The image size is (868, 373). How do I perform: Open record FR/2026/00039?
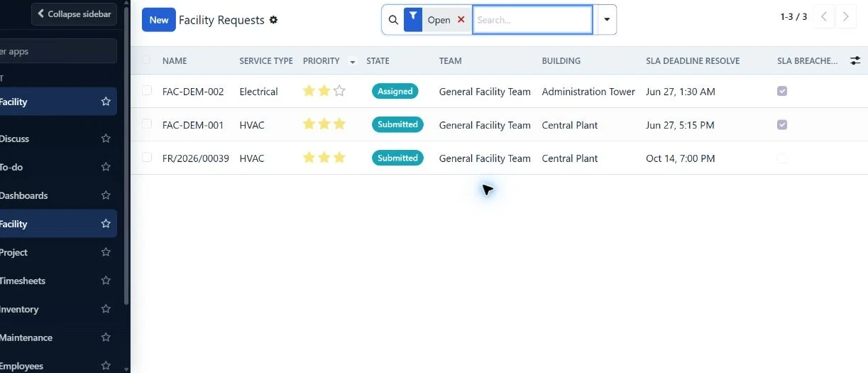pos(196,158)
